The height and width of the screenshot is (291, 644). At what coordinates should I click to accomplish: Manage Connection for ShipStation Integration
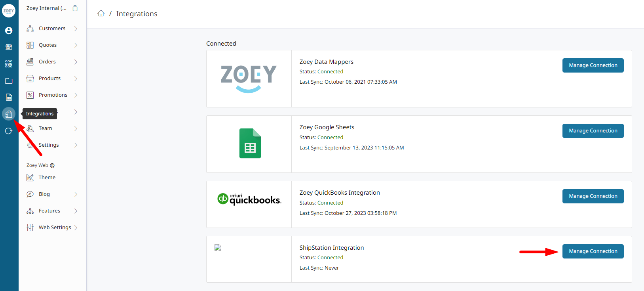pyautogui.click(x=593, y=251)
